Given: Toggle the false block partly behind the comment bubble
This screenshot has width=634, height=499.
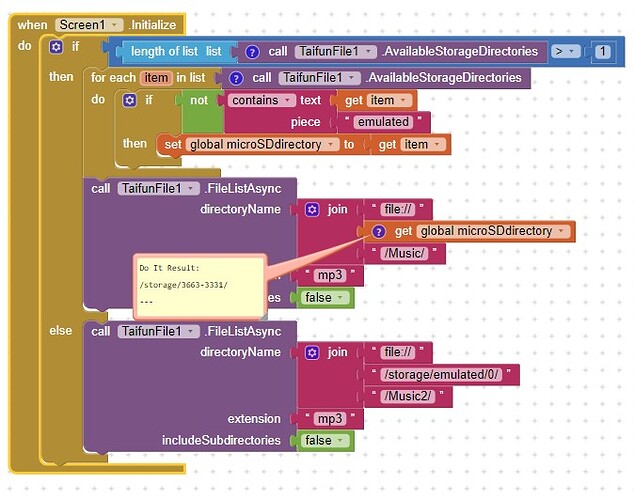Looking at the screenshot, I should point(323,298).
